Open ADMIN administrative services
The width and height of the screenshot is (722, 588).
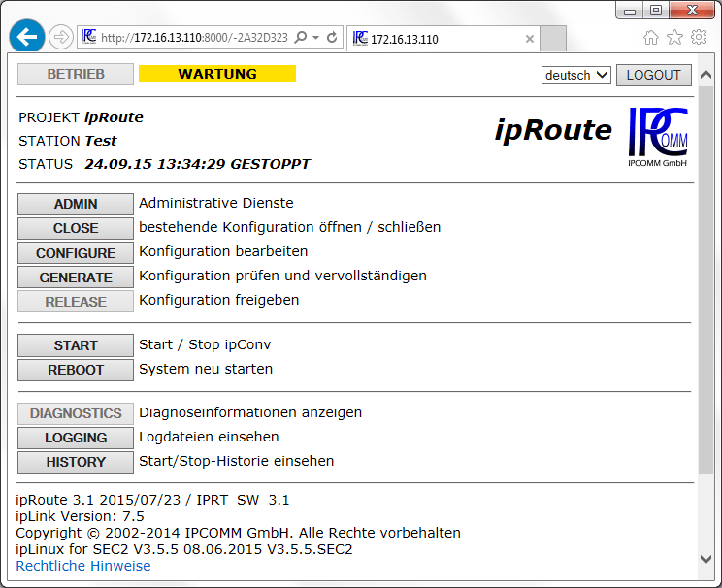tap(76, 204)
